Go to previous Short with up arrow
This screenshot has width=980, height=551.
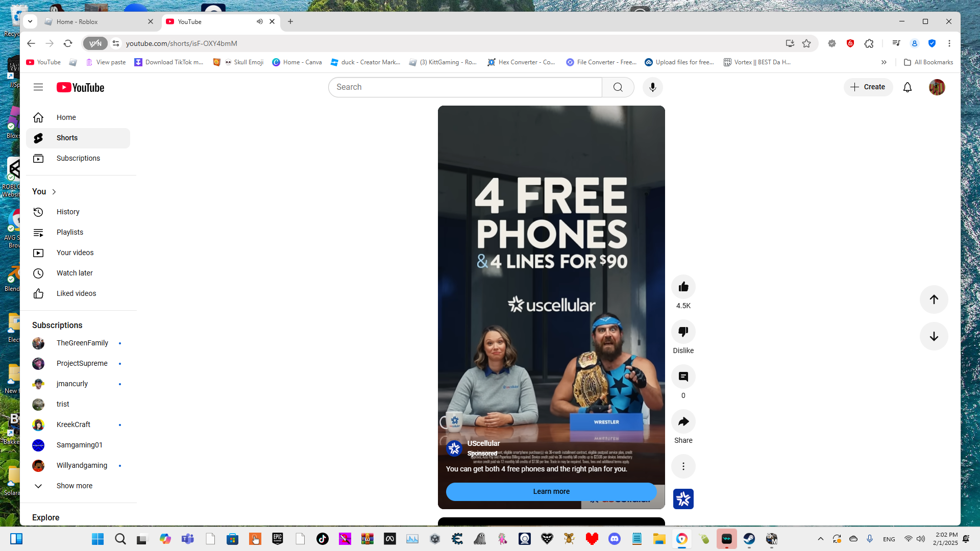[x=934, y=299]
